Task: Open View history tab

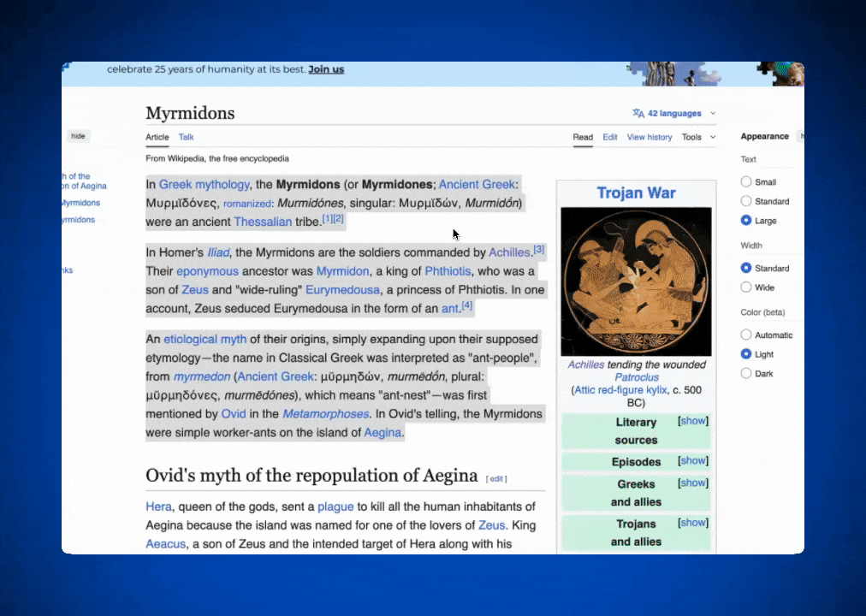Action: point(649,137)
